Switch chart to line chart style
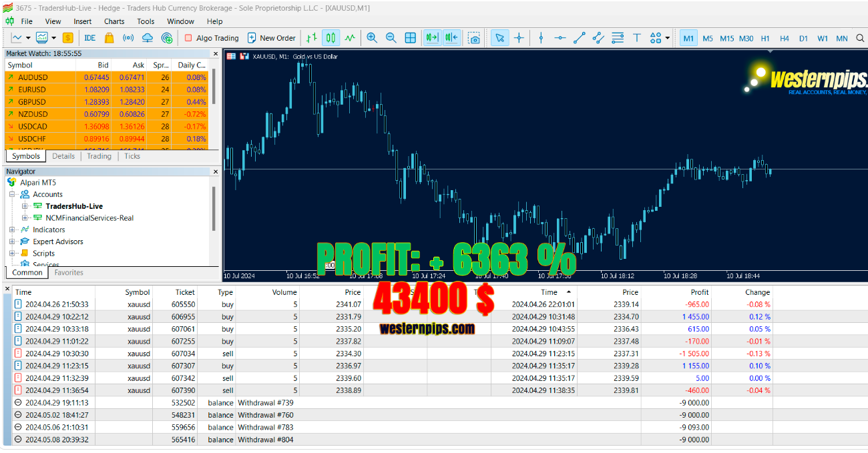This screenshot has width=868, height=453. 350,38
